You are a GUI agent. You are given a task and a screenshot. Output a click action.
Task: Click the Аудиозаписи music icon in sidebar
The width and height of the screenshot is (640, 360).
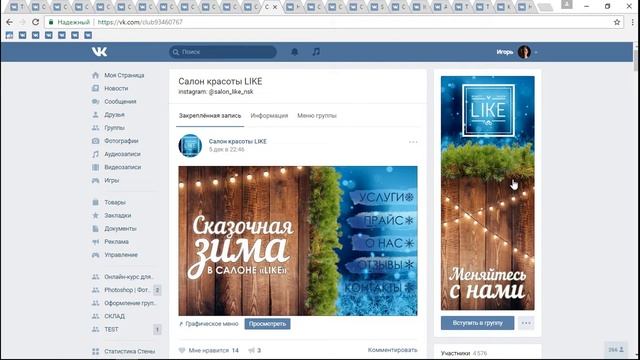96,154
